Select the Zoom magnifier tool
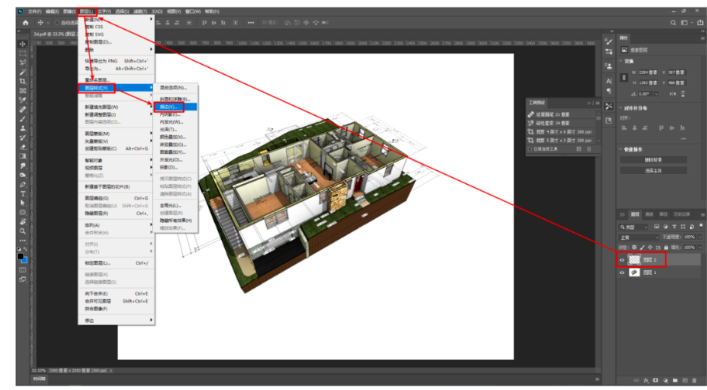This screenshot has height=390, width=707. point(23,231)
